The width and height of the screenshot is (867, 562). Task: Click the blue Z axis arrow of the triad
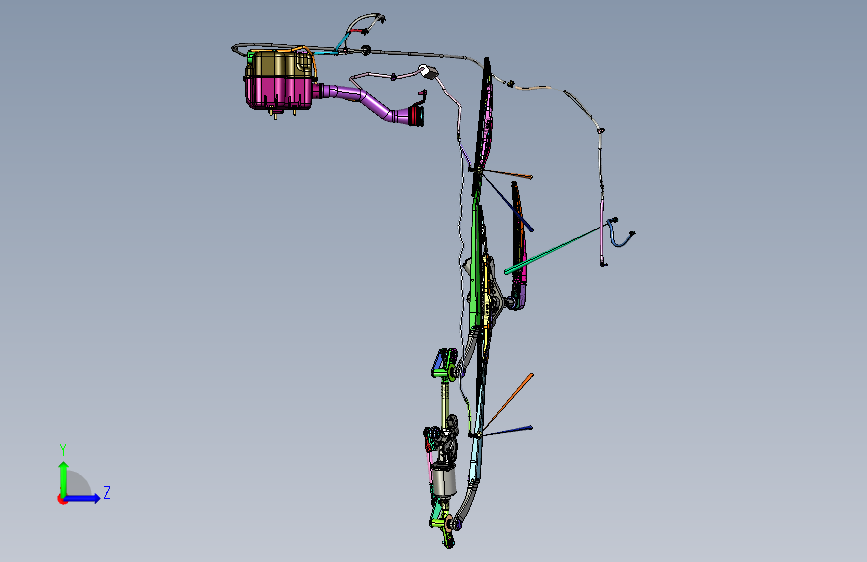click(x=83, y=498)
